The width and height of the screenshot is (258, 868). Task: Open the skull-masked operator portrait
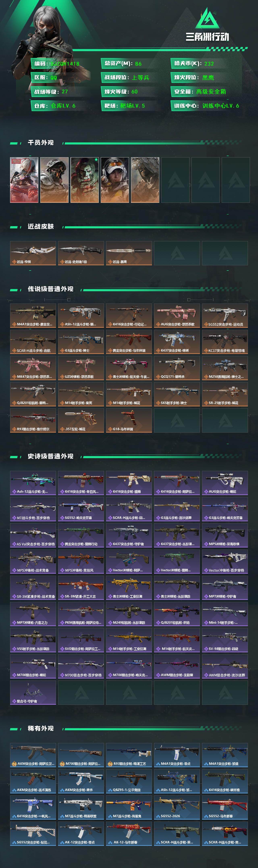click(x=84, y=180)
